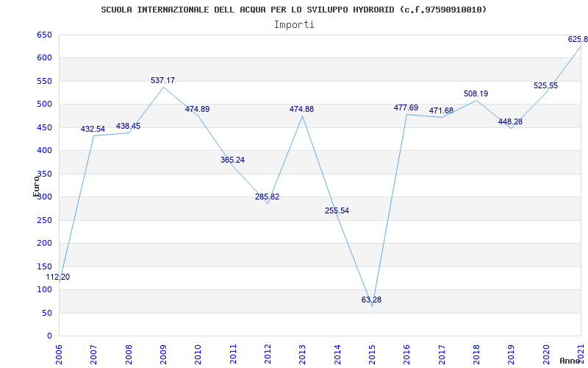Click the 550 y-axis tick value
The height and width of the screenshot is (368, 588).
point(44,81)
